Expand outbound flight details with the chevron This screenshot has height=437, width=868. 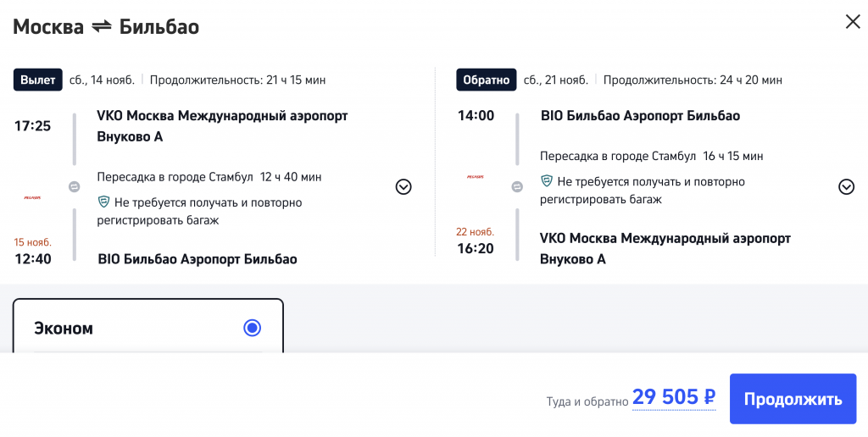(403, 187)
